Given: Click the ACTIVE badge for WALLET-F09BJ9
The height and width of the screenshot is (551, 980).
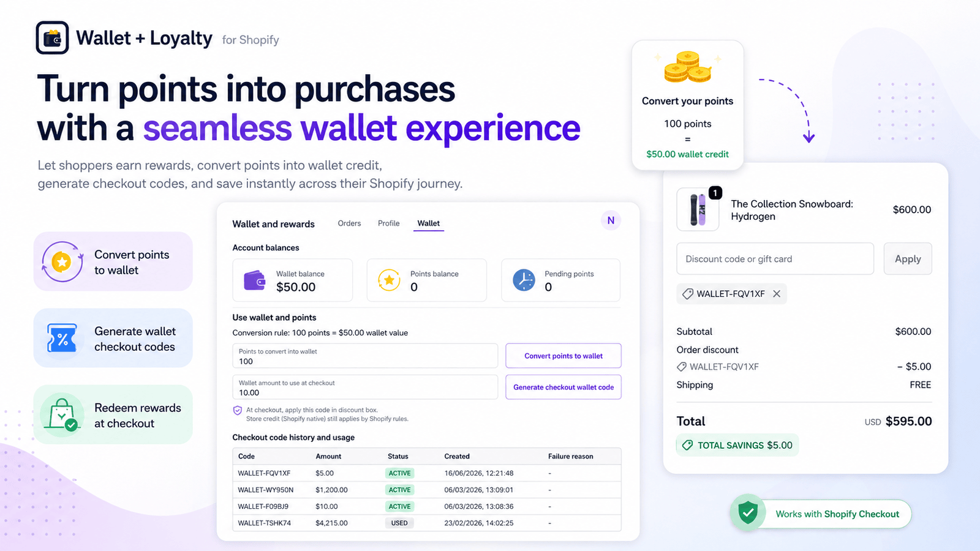Looking at the screenshot, I should pyautogui.click(x=400, y=506).
